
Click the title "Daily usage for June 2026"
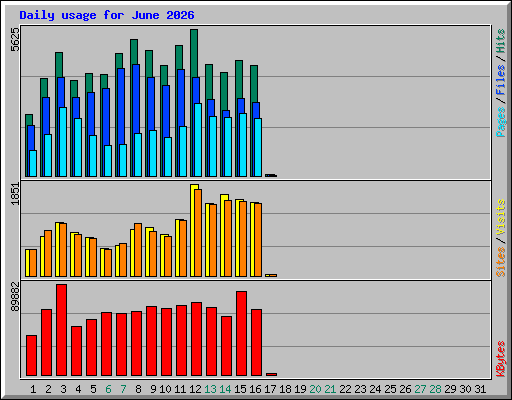[107, 15]
